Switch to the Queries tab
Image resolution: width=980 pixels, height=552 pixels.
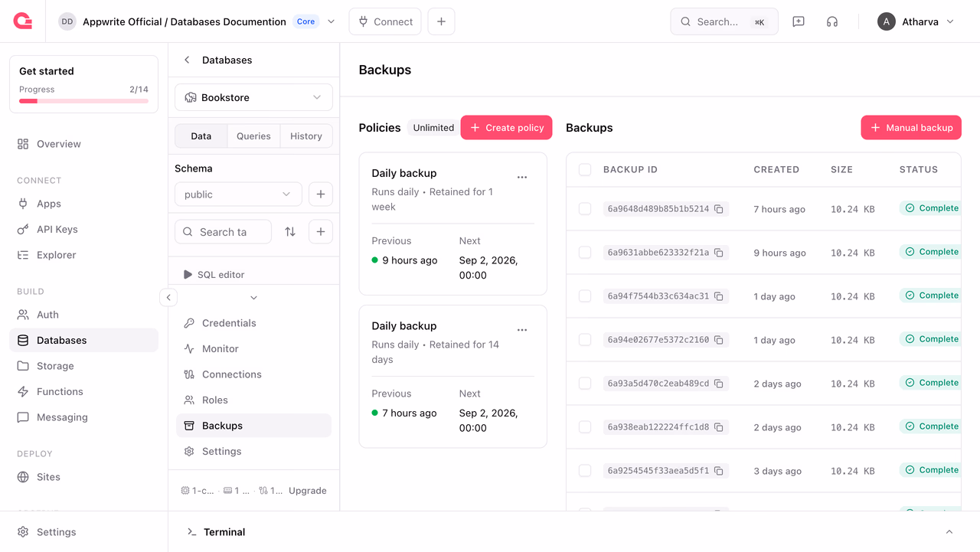253,136
